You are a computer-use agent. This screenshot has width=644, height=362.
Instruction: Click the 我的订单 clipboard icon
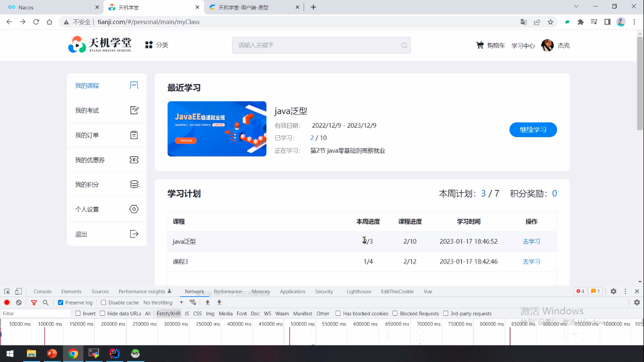tap(134, 135)
